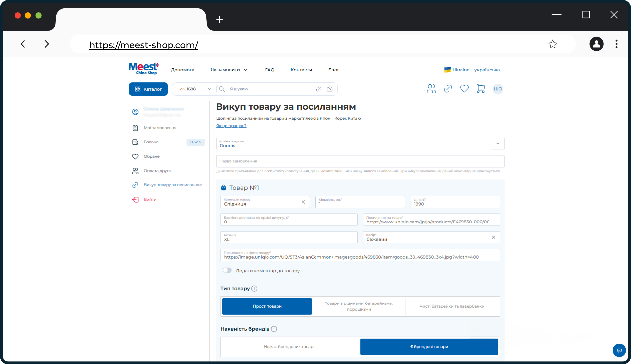
Task: Select Немає брендових товарів option
Action: (290, 347)
